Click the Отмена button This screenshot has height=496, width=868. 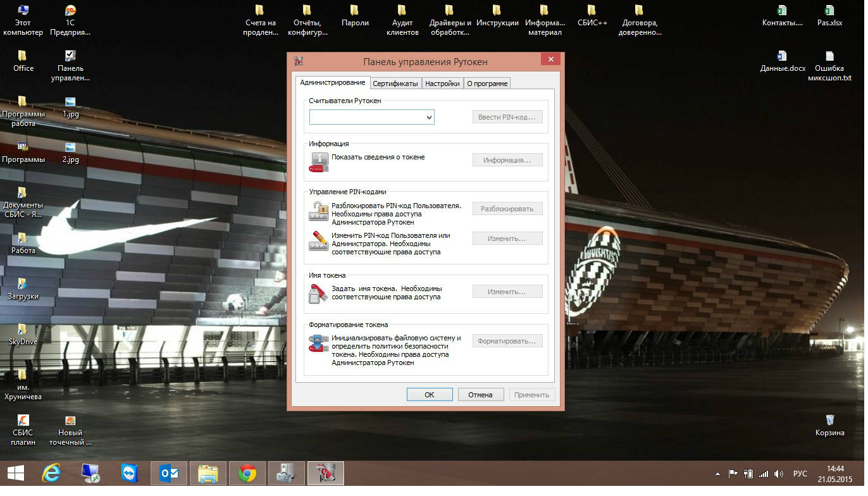[480, 395]
